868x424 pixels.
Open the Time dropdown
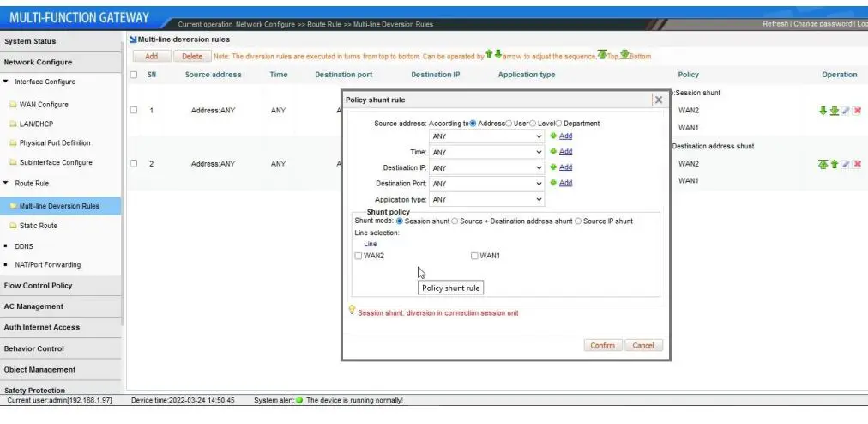pos(486,152)
